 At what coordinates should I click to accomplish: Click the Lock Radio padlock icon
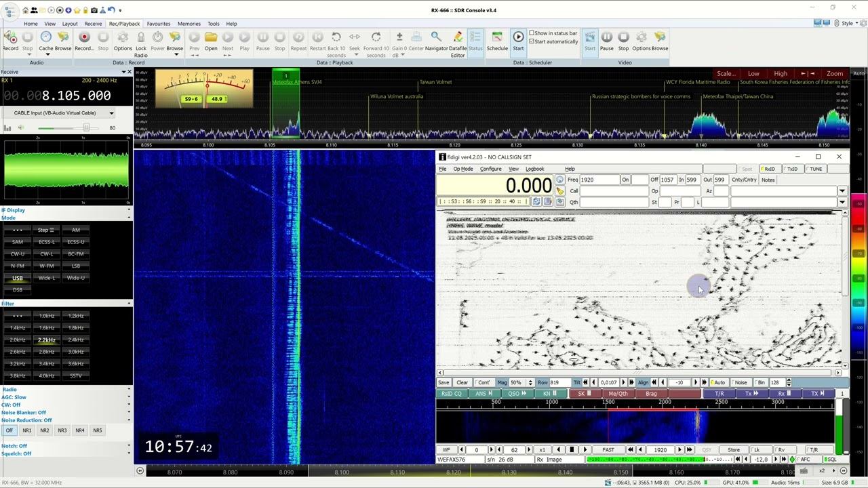140,38
